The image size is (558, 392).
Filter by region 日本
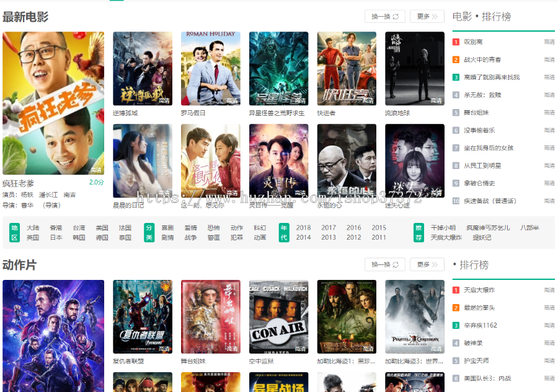pos(56,237)
